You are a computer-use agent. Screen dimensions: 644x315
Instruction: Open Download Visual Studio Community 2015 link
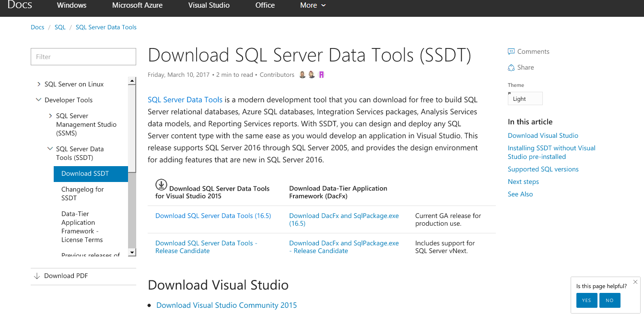[x=226, y=305]
